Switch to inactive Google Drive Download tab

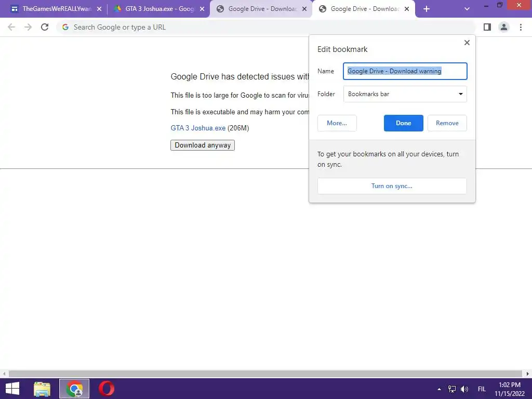261,9
